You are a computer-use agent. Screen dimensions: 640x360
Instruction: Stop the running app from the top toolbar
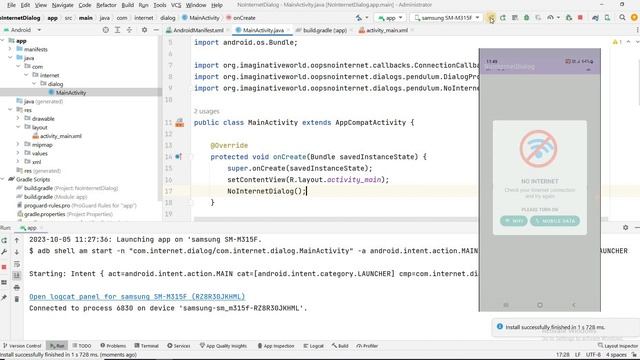580,18
